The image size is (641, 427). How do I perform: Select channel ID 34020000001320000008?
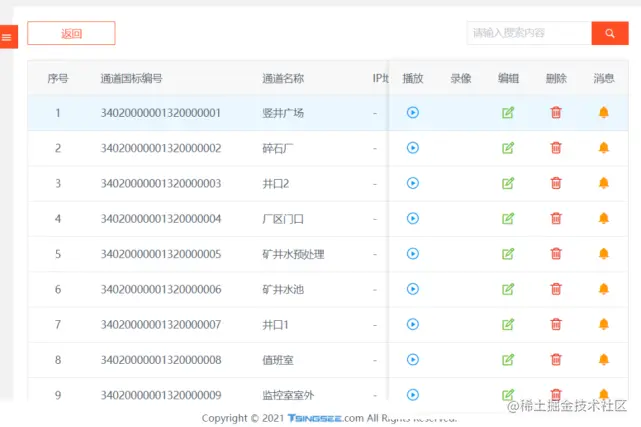(x=161, y=360)
